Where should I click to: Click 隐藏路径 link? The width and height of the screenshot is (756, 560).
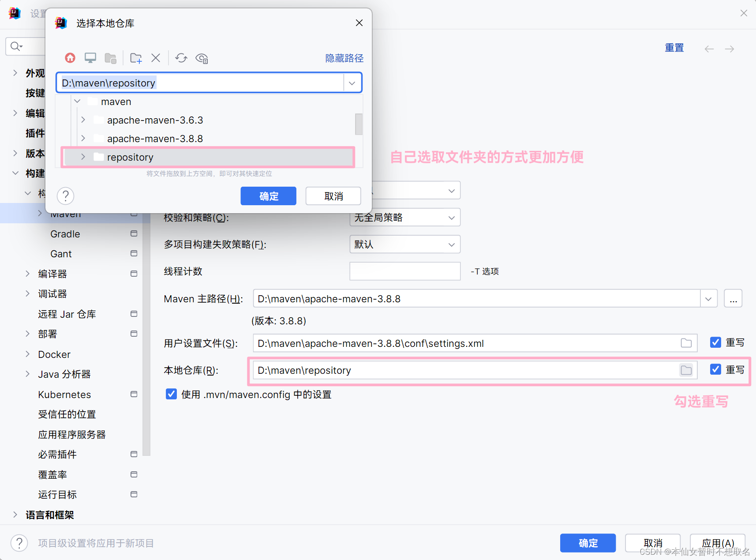click(x=344, y=58)
